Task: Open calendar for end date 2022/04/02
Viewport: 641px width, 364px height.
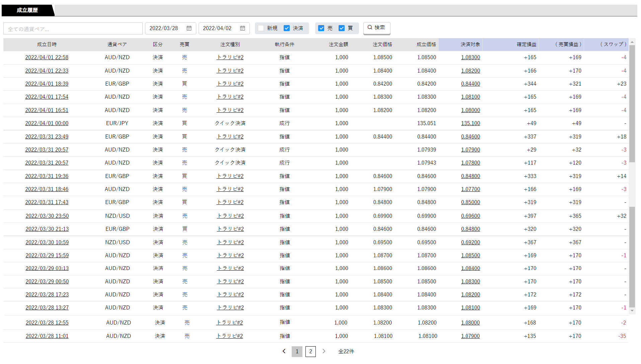Action: (x=242, y=28)
